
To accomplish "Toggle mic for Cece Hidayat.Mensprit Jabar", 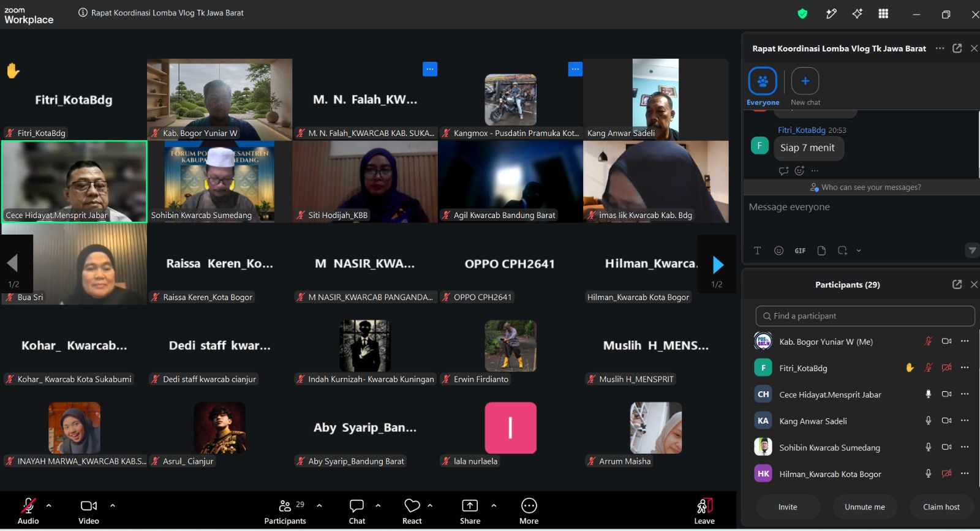I will [x=928, y=394].
